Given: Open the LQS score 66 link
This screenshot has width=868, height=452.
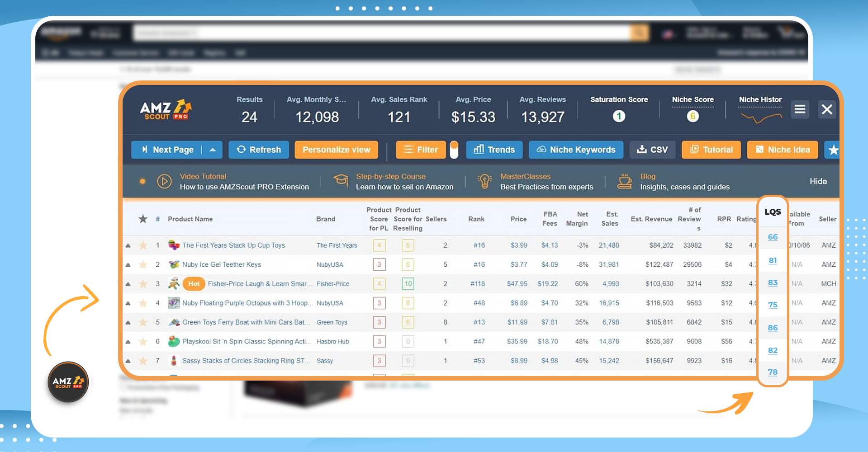Looking at the screenshot, I should [x=772, y=237].
